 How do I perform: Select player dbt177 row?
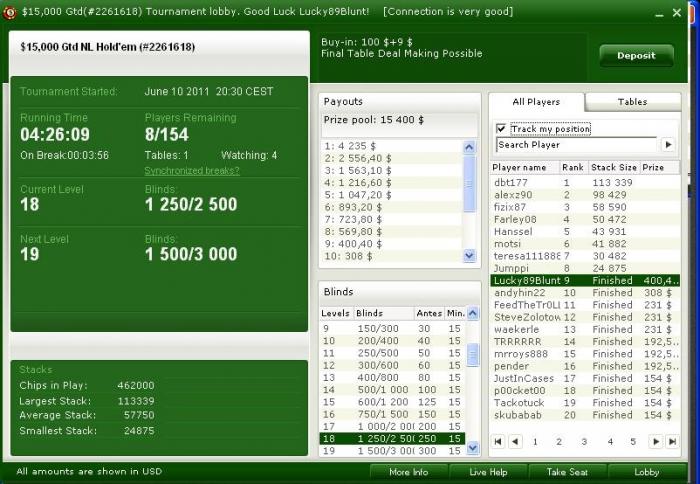[585, 183]
